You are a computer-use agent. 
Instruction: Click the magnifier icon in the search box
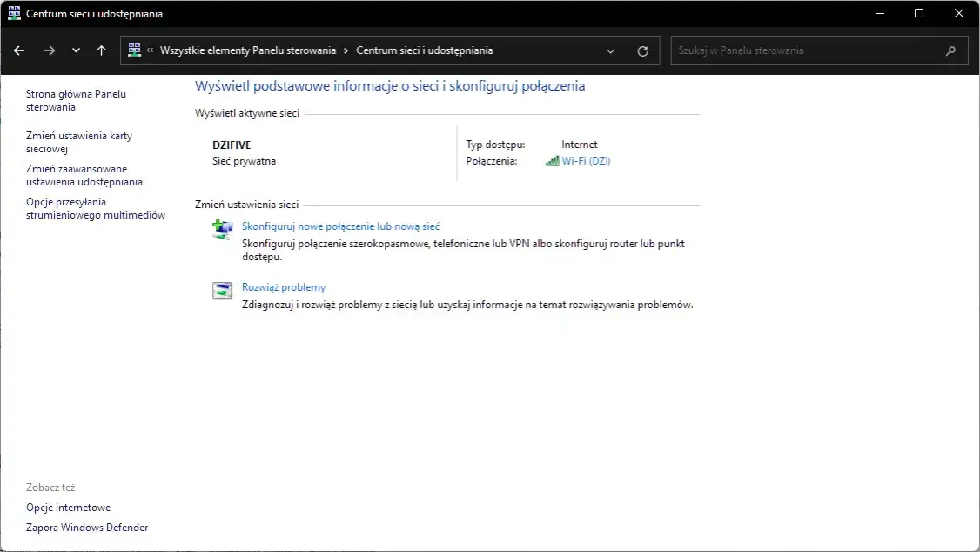coord(950,50)
